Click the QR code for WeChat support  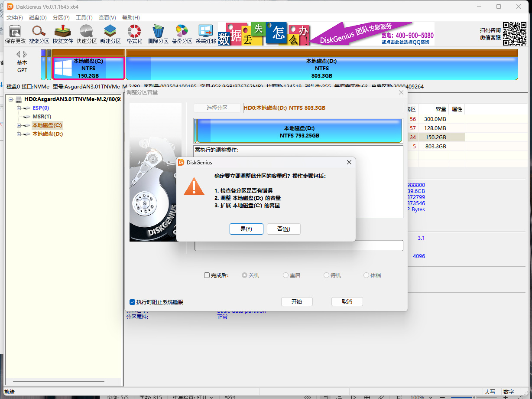pyautogui.click(x=514, y=33)
